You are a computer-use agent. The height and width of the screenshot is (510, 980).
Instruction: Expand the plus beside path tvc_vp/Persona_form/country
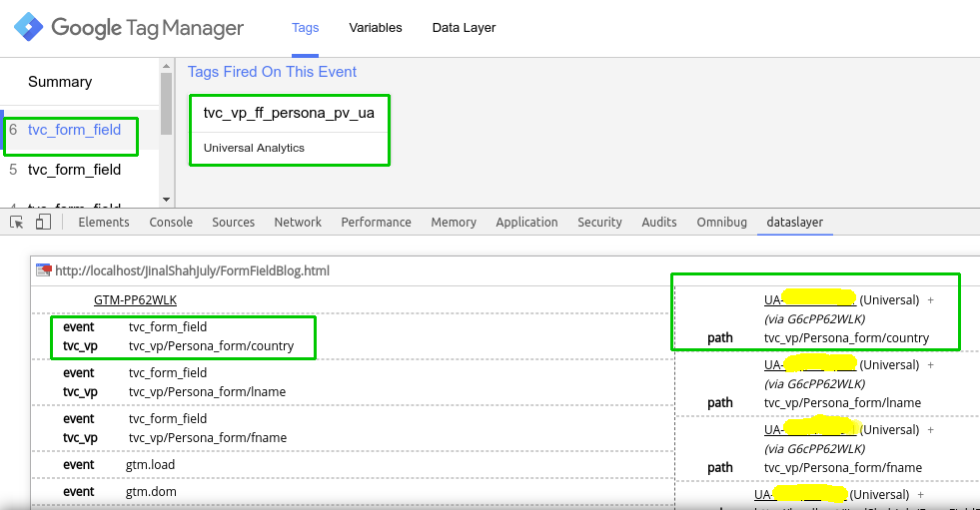pos(931,300)
